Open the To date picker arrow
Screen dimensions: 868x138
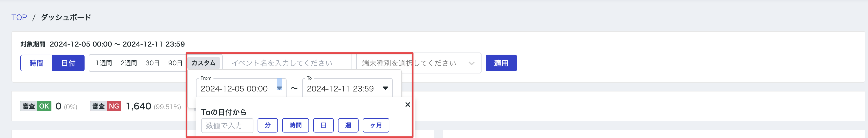coord(385,88)
